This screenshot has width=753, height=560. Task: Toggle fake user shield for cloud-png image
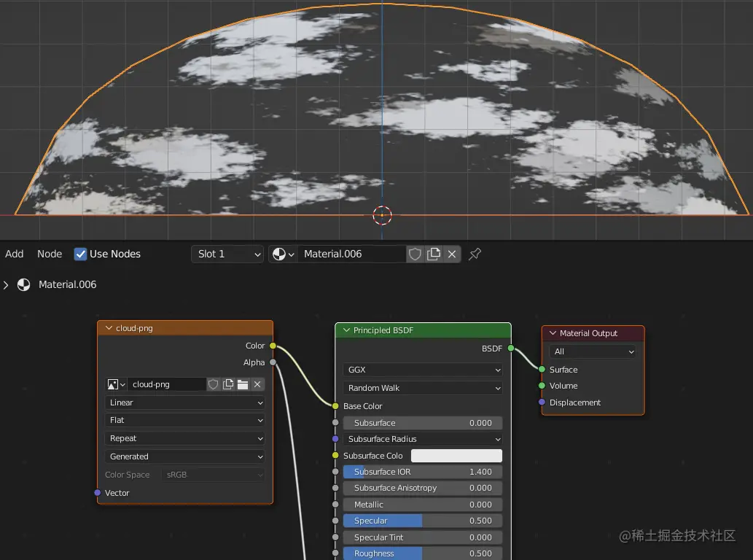(x=214, y=384)
